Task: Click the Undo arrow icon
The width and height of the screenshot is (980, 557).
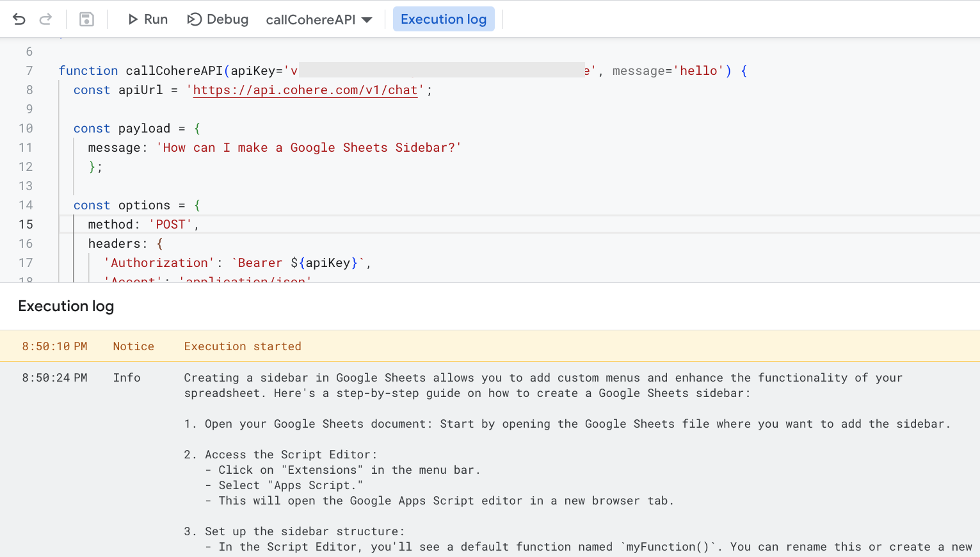Action: point(19,19)
